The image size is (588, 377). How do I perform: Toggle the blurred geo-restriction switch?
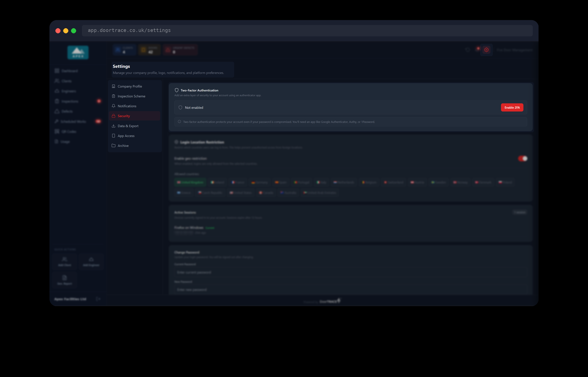pyautogui.click(x=522, y=158)
